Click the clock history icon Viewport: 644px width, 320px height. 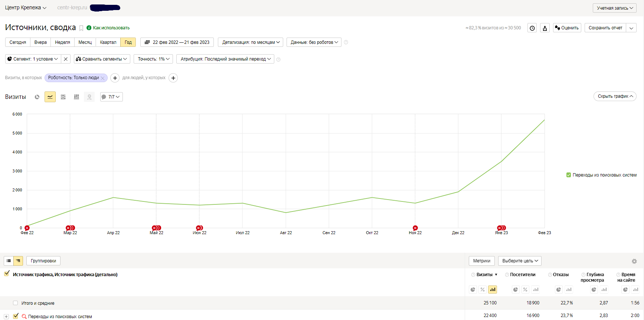[532, 28]
